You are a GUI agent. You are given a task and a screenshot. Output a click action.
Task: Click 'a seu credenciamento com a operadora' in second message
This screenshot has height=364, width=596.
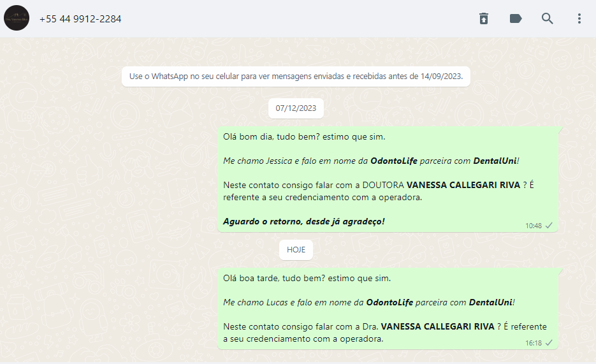click(x=303, y=339)
